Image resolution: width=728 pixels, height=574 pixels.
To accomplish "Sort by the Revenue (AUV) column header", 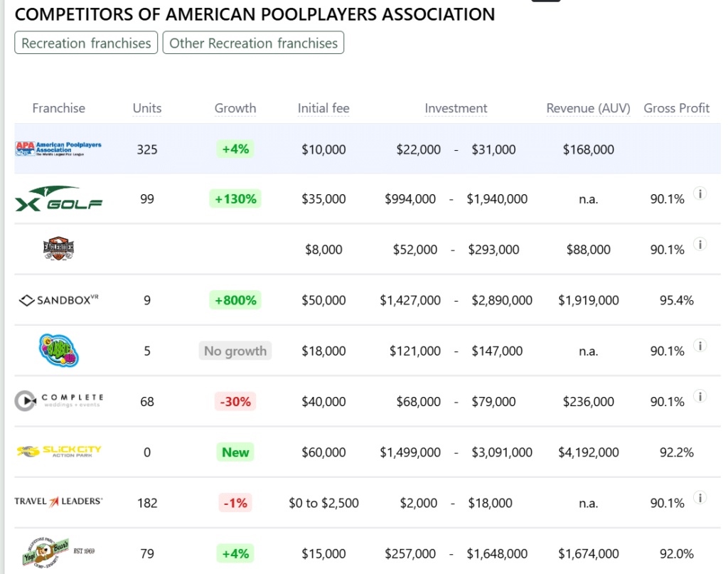I will (x=588, y=108).
